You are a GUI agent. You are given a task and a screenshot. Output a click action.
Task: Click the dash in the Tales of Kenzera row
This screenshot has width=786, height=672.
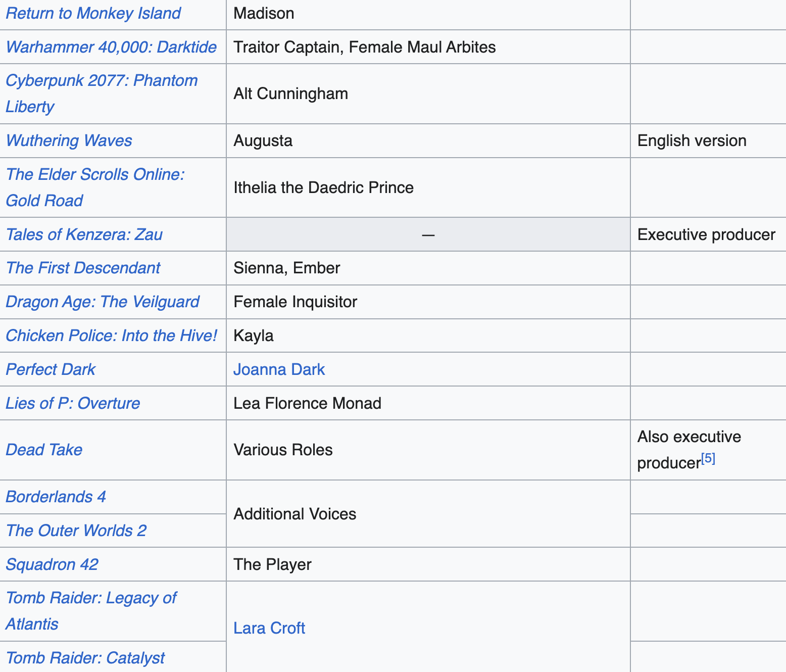pos(428,234)
